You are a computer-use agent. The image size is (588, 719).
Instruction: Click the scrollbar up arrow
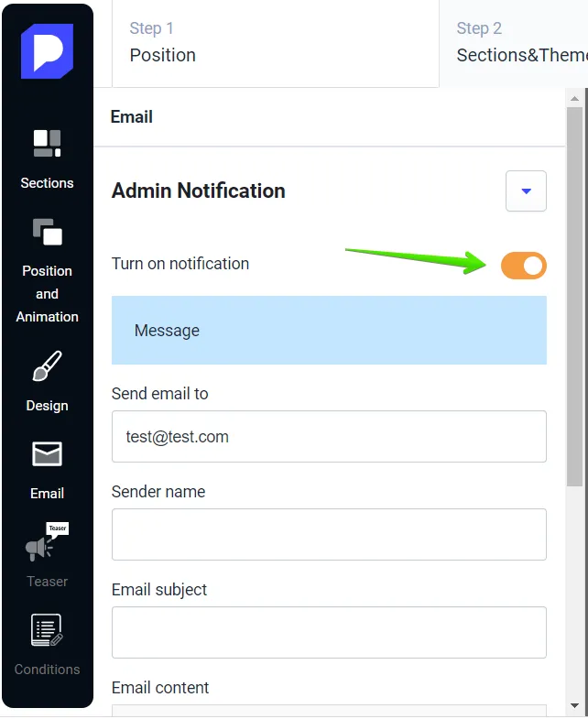pos(574,99)
